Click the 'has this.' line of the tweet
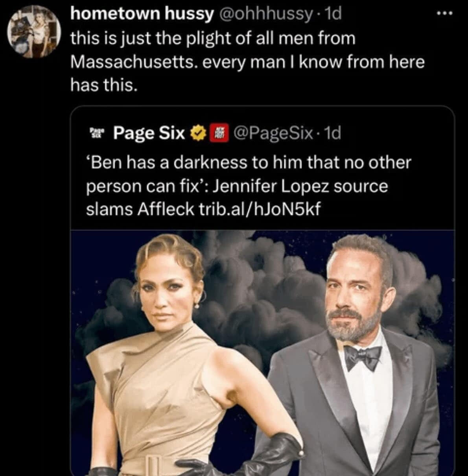Viewport: 468px width, 476px height. (x=104, y=85)
